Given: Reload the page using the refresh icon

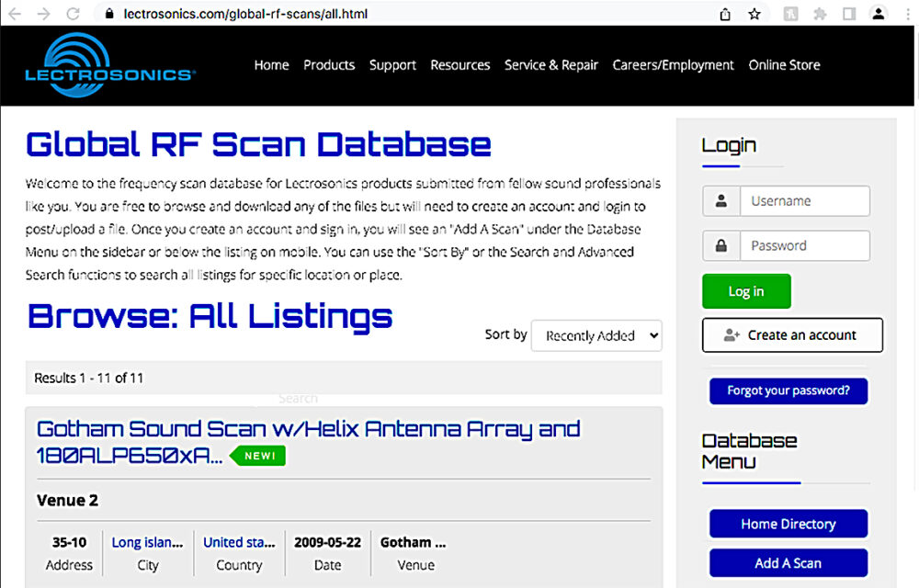Looking at the screenshot, I should (73, 14).
